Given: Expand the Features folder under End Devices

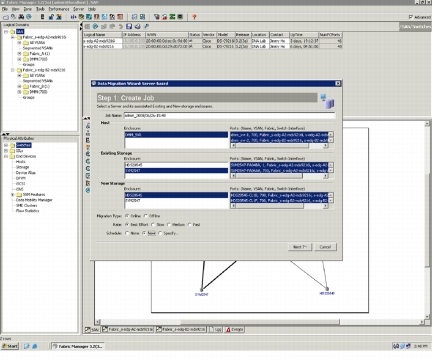Looking at the screenshot, I should [x=13, y=194].
